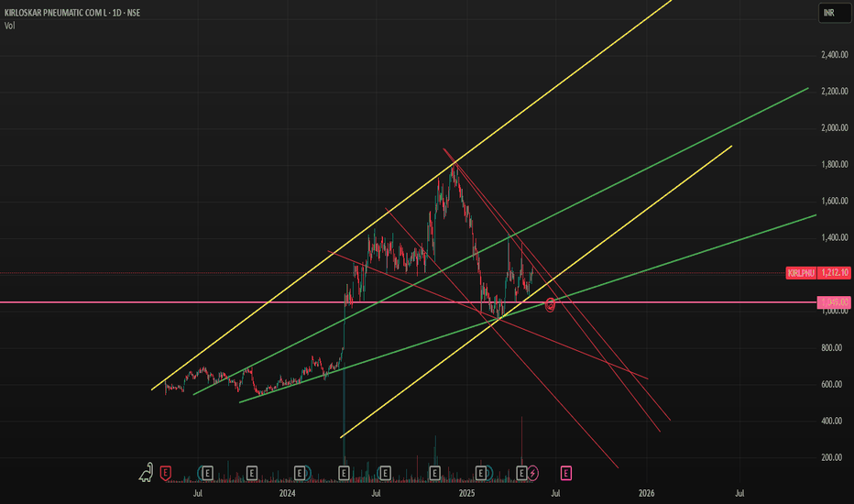
Task: Click the 2,400.00 price axis label
Action: pos(835,54)
